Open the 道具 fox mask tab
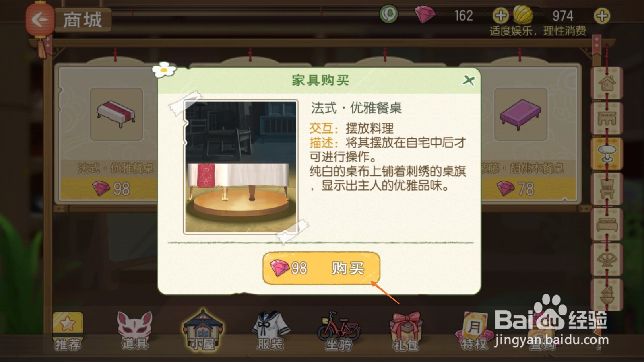This screenshot has height=362, width=644. [x=135, y=331]
